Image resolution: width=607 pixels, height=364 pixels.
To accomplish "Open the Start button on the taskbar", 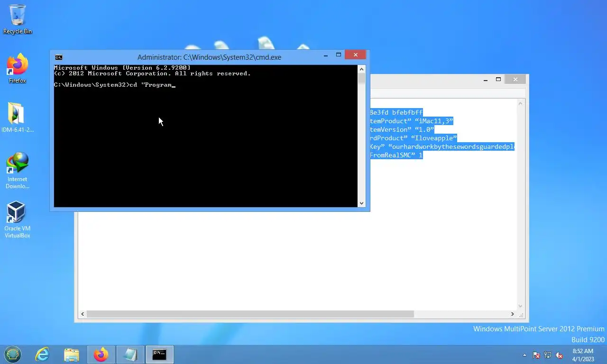I will click(13, 355).
